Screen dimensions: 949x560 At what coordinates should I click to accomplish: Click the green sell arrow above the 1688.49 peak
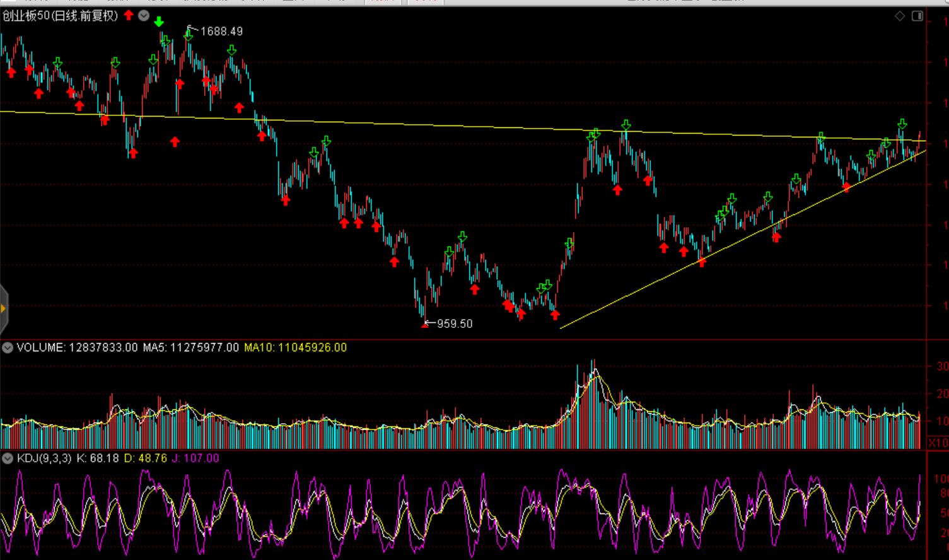tap(188, 36)
